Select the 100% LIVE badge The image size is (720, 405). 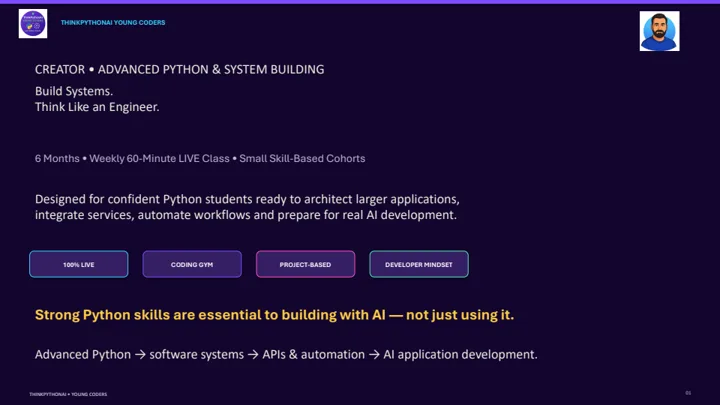tap(79, 264)
